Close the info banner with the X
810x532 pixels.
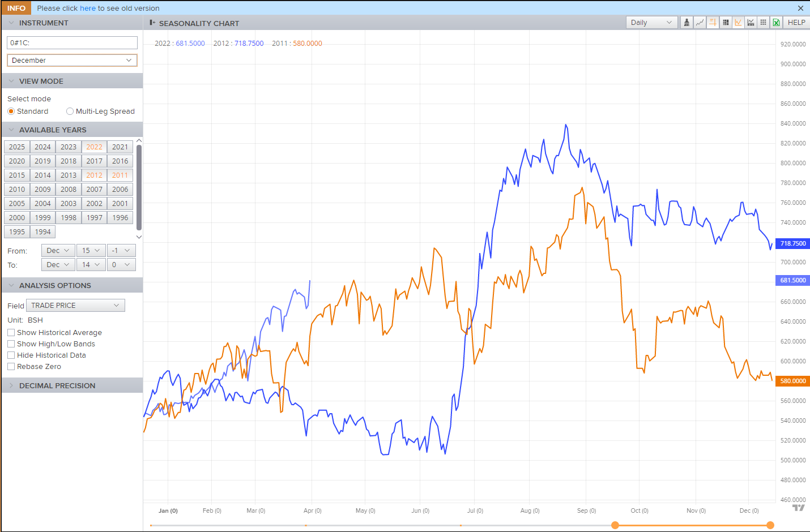[800, 8]
